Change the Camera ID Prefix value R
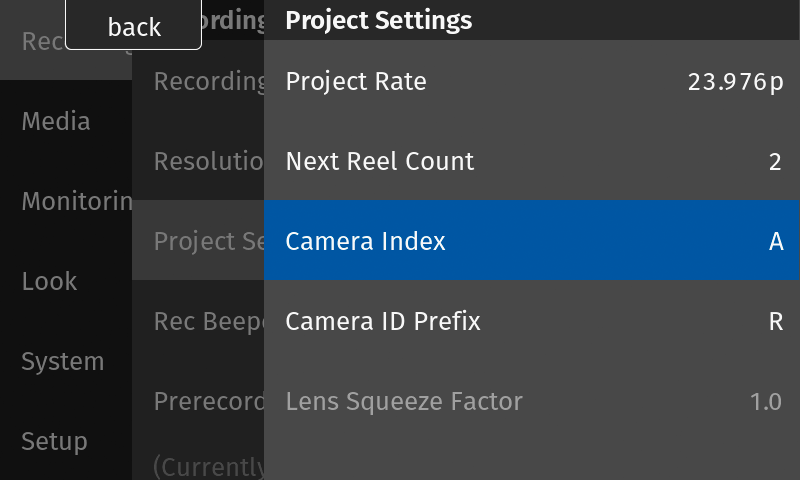This screenshot has width=800, height=480. click(775, 322)
